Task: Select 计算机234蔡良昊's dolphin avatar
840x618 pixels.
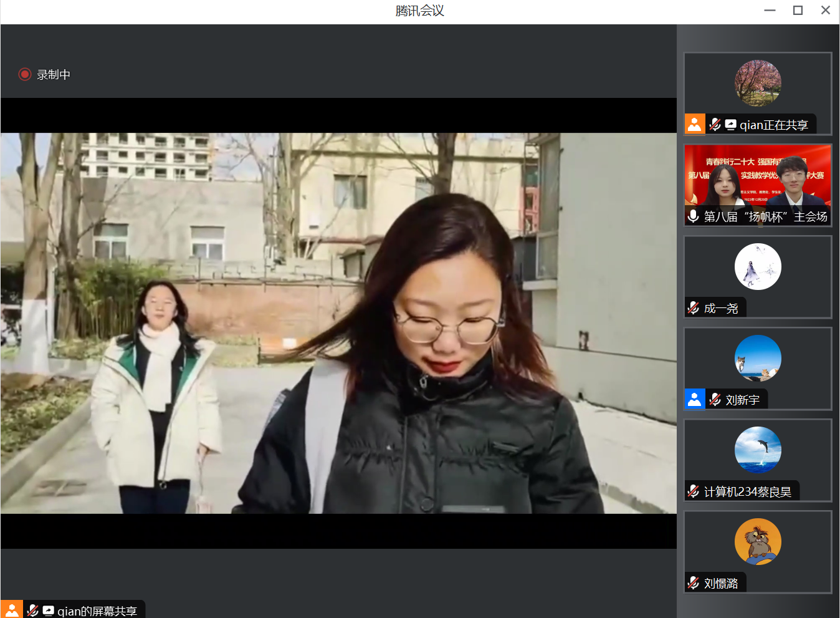Action: (x=758, y=450)
